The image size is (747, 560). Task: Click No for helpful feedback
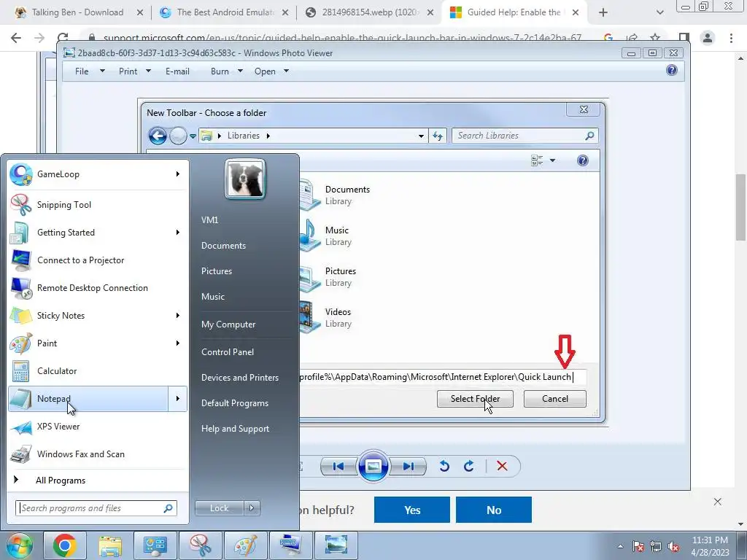(x=494, y=510)
